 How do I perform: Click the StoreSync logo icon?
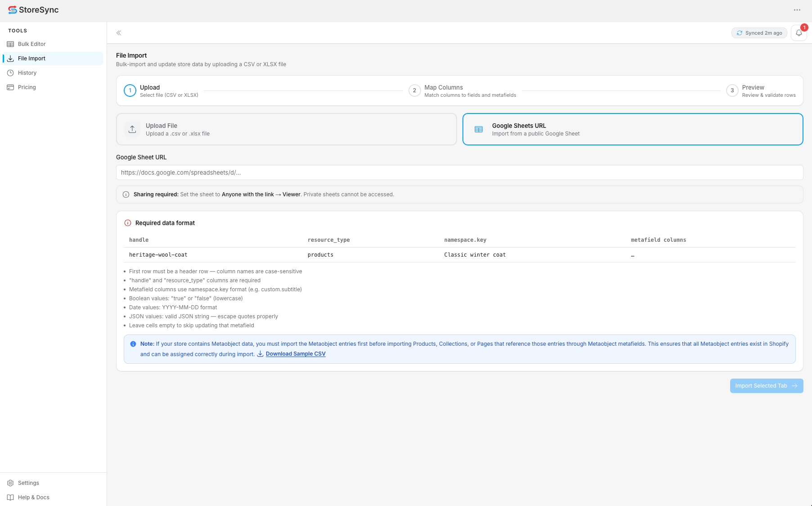[13, 10]
